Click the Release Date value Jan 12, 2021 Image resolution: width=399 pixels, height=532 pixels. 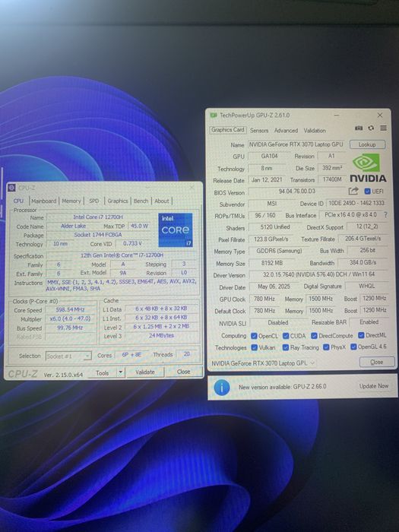click(x=267, y=180)
